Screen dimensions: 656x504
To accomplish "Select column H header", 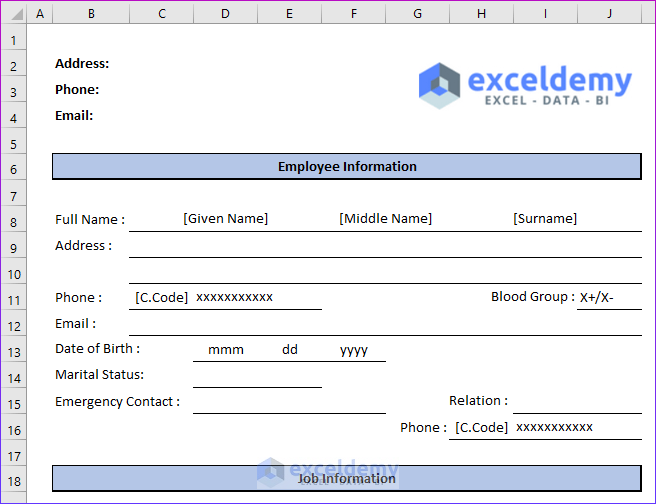I will click(482, 14).
